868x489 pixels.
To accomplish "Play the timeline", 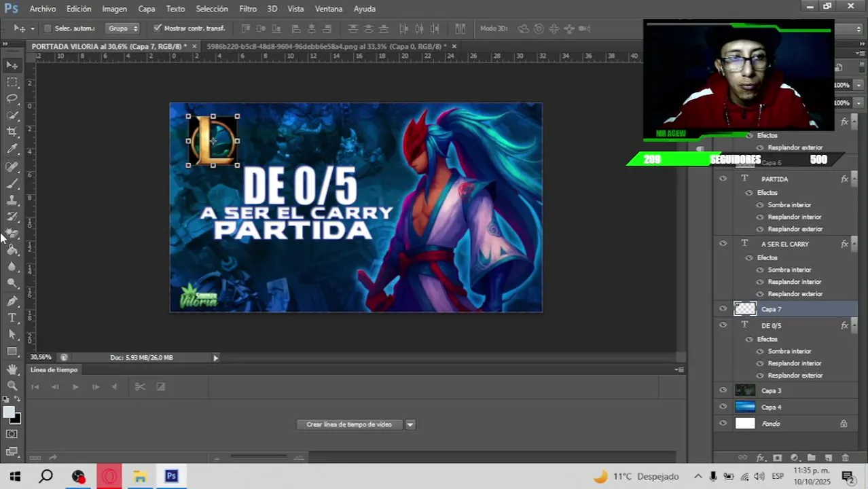I will (x=75, y=386).
